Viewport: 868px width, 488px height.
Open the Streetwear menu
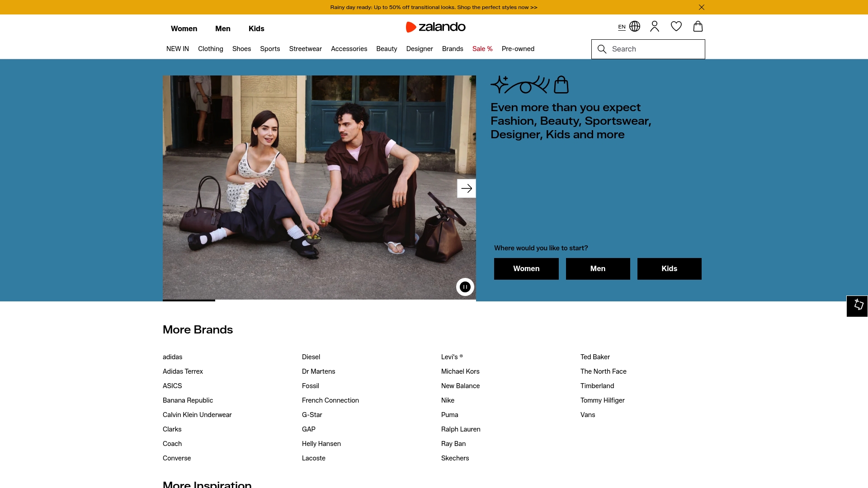coord(306,49)
